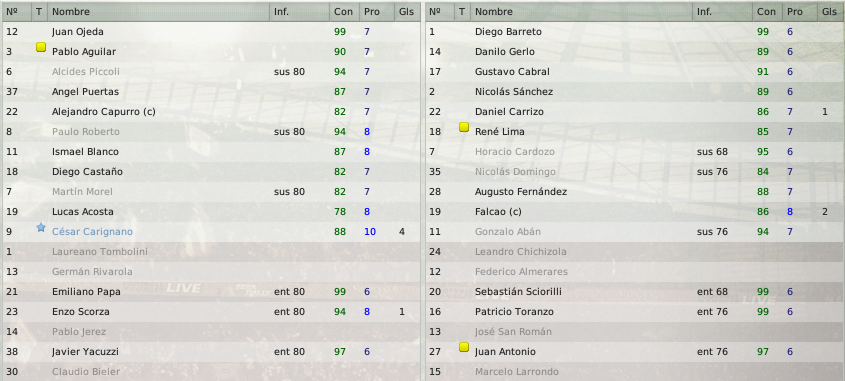The width and height of the screenshot is (845, 381).
Task: Click Pablo Aguilar's yellow card icon
Action: [41, 48]
